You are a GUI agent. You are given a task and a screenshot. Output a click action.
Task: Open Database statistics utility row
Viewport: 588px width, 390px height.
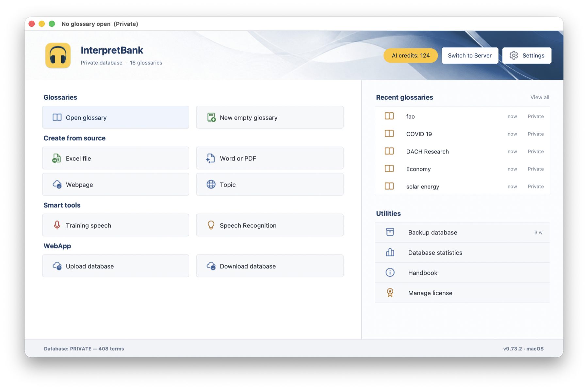click(462, 252)
